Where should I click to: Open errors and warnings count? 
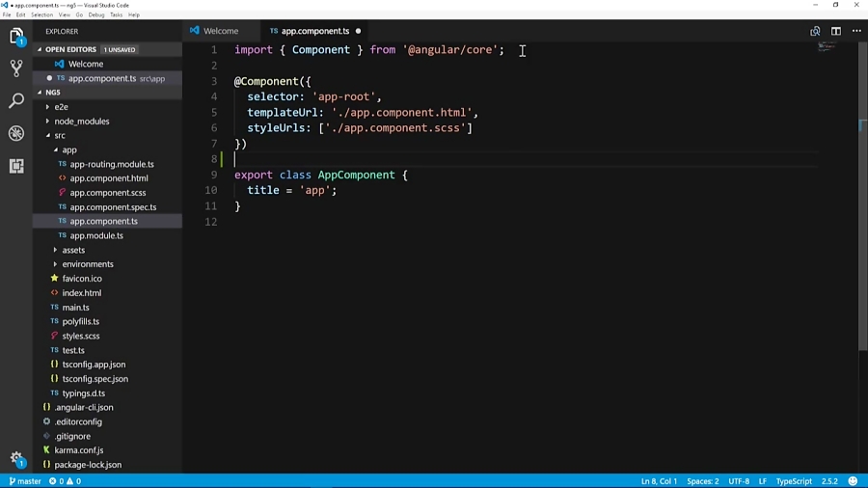point(65,481)
